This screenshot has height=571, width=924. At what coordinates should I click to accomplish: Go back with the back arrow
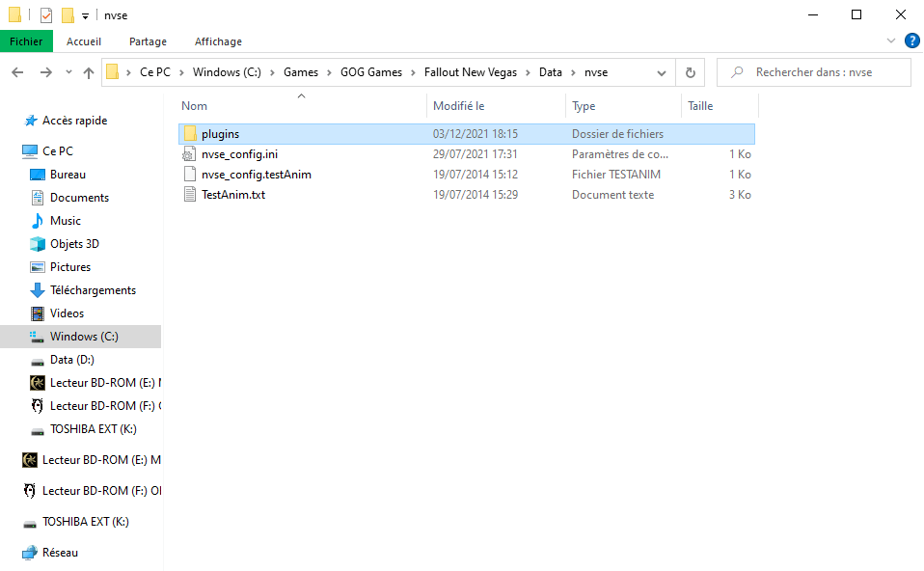click(17, 72)
